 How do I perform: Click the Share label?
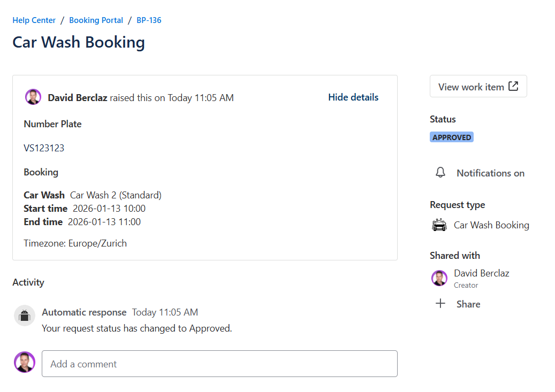pyautogui.click(x=468, y=304)
